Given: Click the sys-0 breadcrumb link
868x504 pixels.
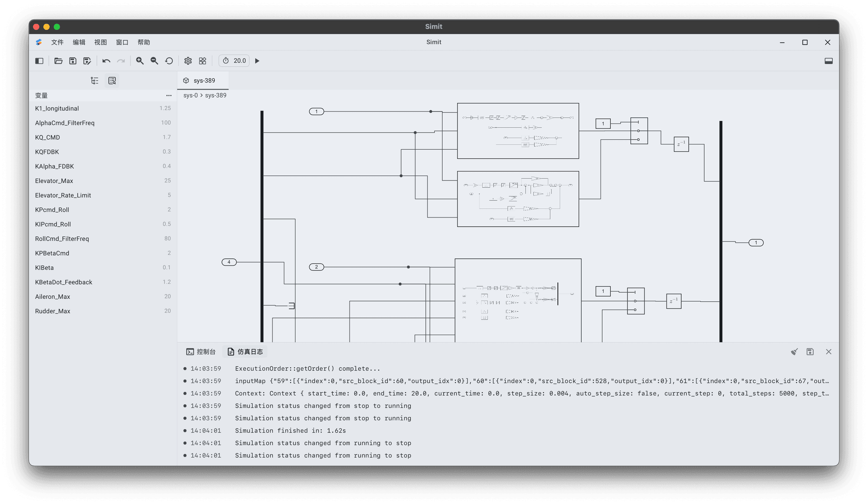Looking at the screenshot, I should pos(190,95).
